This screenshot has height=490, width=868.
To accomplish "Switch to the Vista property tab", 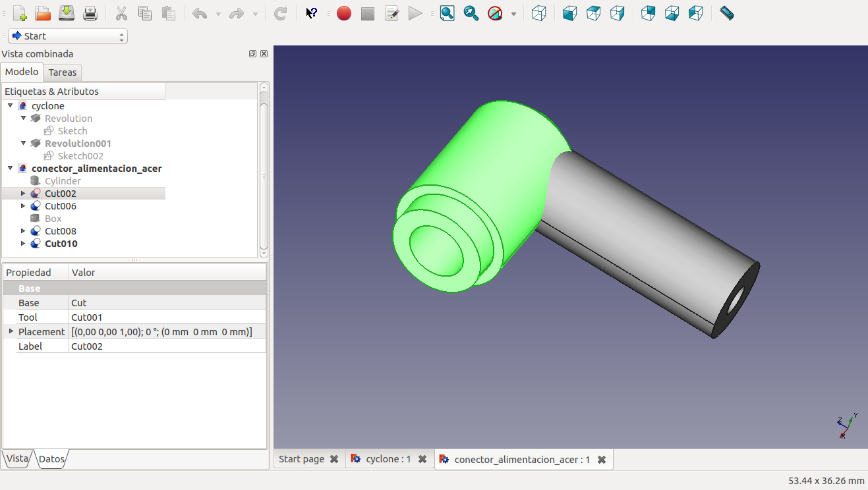I will [x=17, y=459].
